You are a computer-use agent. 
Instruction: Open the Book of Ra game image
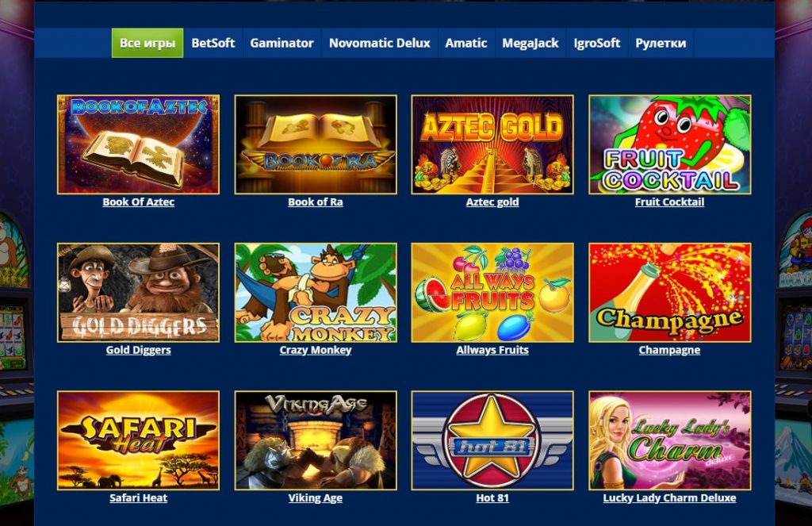tap(316, 144)
